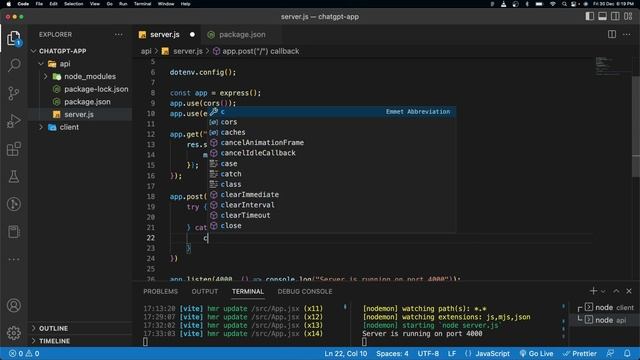The image size is (640, 360).
Task: Open Run and Debug view
Action: pyautogui.click(x=14, y=121)
